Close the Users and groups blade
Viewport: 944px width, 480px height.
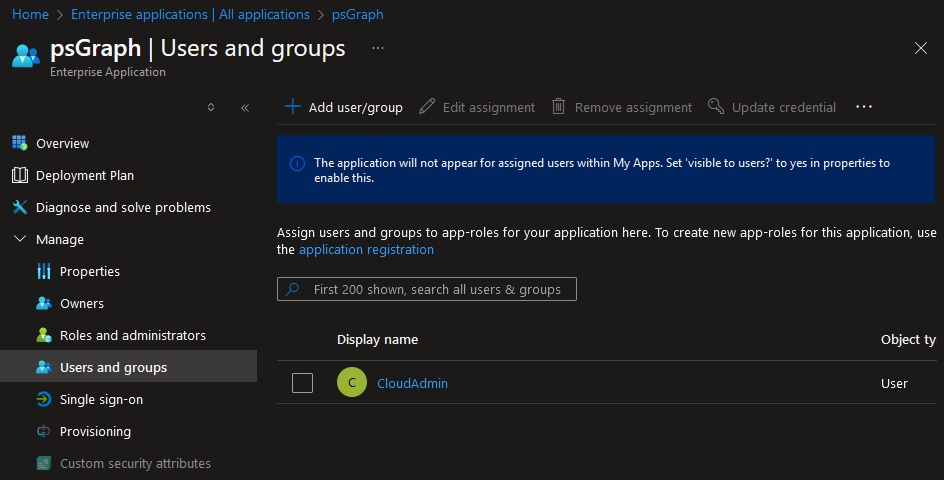click(x=921, y=48)
